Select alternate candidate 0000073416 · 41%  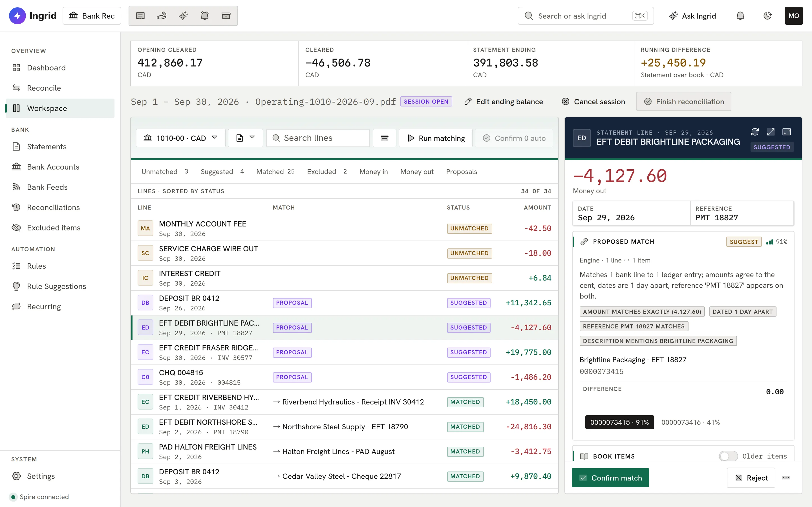[690, 422]
